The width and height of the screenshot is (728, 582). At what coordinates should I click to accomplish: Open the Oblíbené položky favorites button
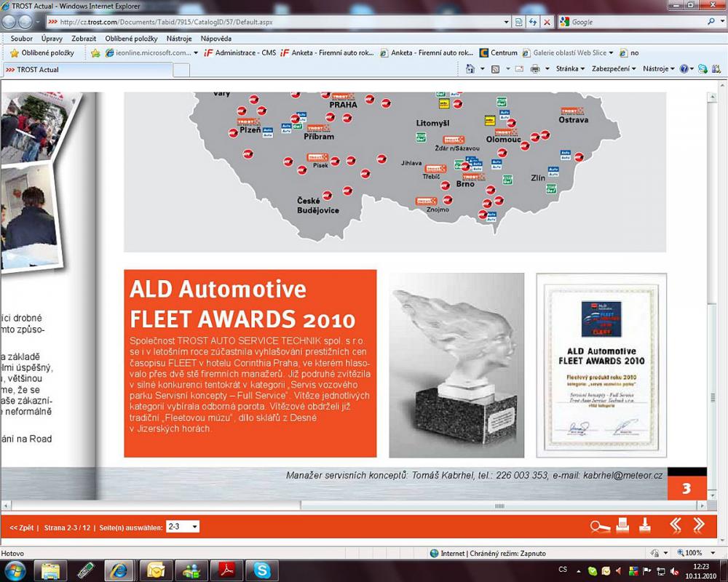click(x=42, y=53)
